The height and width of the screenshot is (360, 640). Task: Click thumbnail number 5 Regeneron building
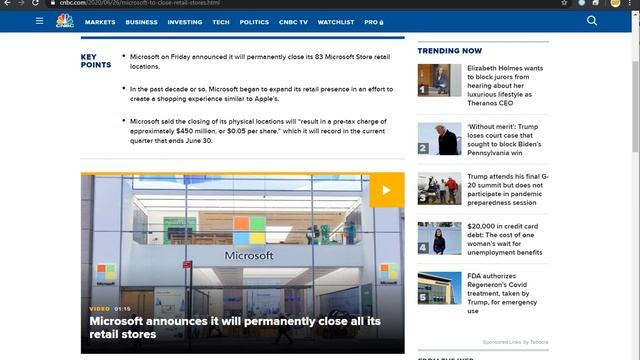point(439,288)
